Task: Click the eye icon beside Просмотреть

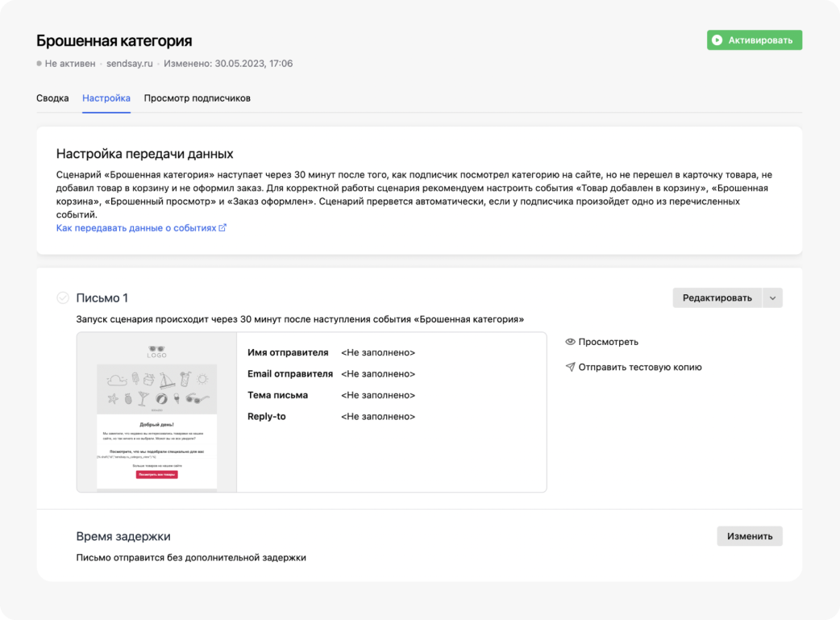Action: point(570,342)
